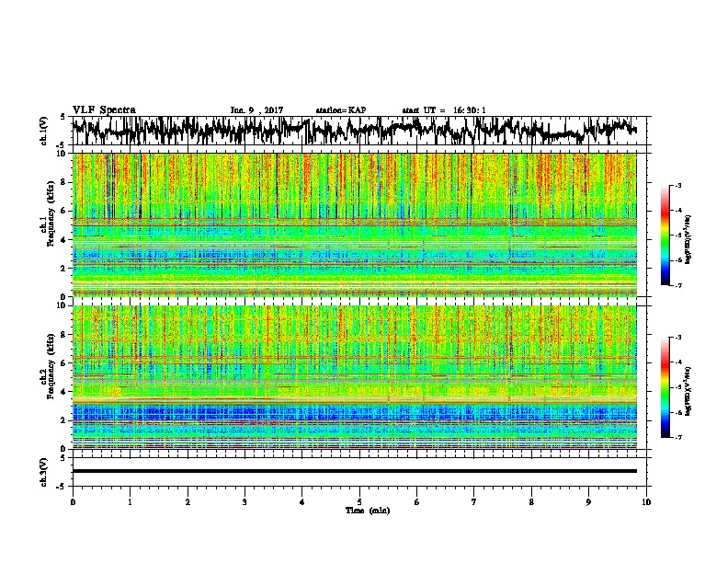Select the date text 'Jan. 9 , 2017'
This screenshot has width=728, height=563.
[x=256, y=110]
